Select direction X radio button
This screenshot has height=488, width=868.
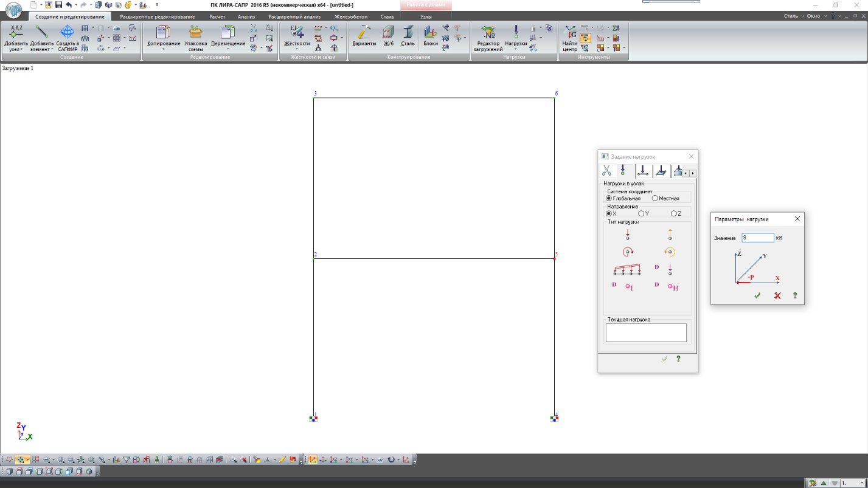pyautogui.click(x=609, y=213)
